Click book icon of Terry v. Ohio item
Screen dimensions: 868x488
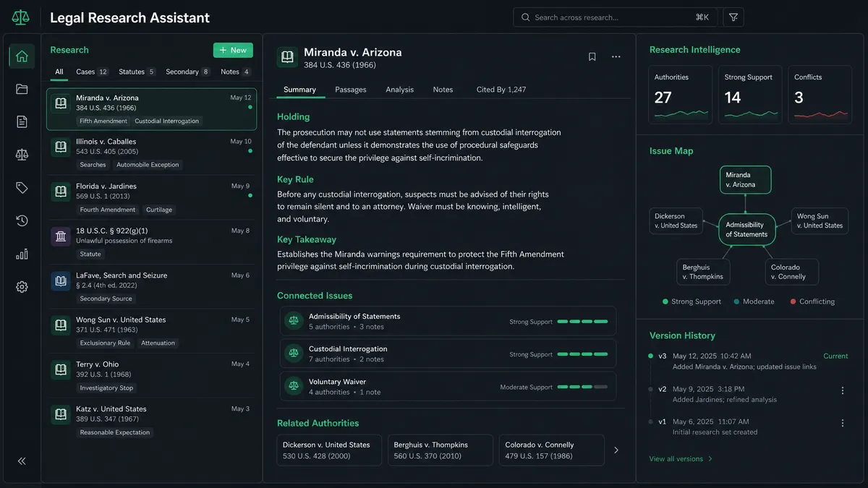coord(61,370)
